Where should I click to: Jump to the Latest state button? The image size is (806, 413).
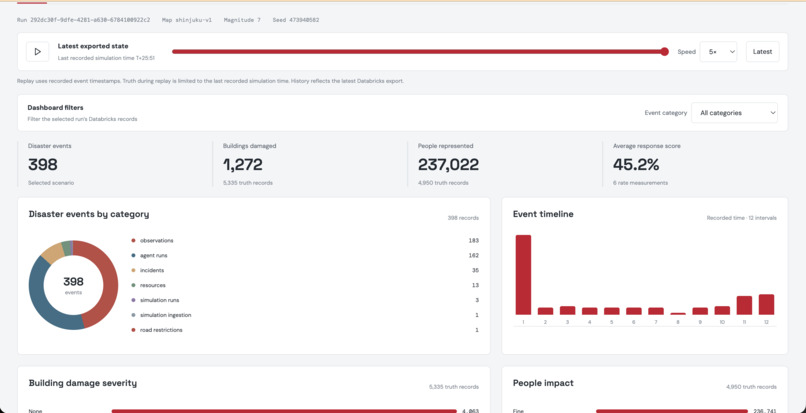pyautogui.click(x=762, y=51)
